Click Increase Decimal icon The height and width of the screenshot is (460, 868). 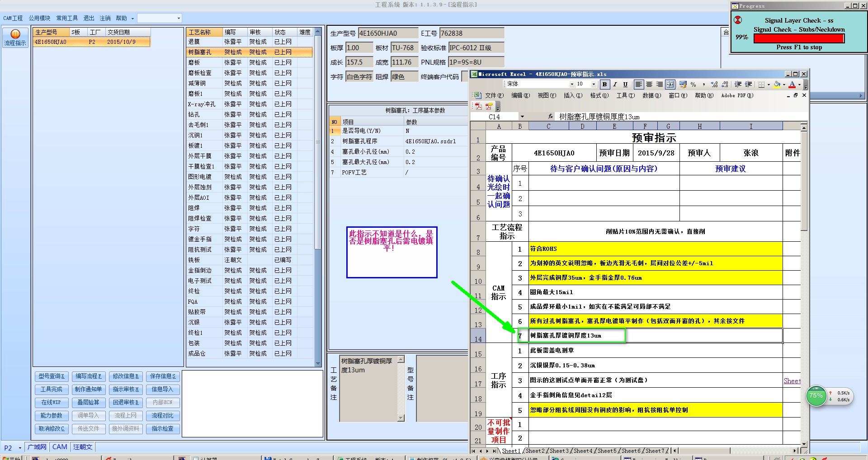[714, 84]
